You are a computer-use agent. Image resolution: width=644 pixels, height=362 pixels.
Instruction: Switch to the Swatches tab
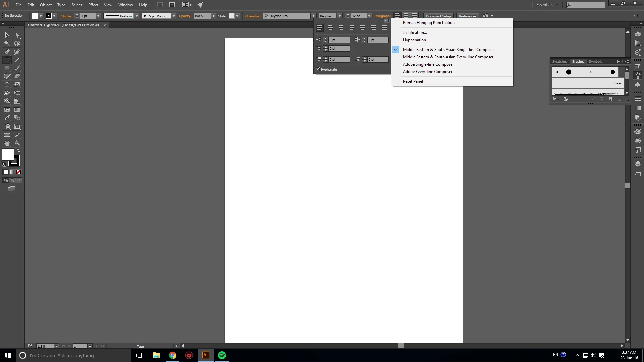click(x=559, y=62)
